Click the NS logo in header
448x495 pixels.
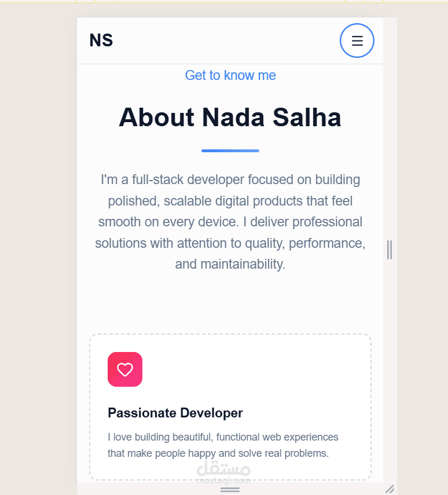101,41
